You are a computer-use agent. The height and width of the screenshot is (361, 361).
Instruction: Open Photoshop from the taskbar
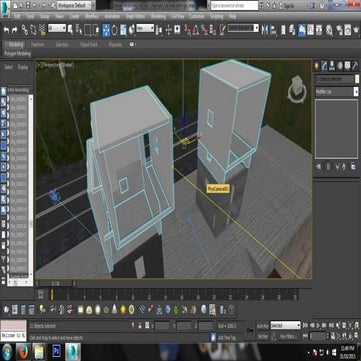(x=56, y=352)
